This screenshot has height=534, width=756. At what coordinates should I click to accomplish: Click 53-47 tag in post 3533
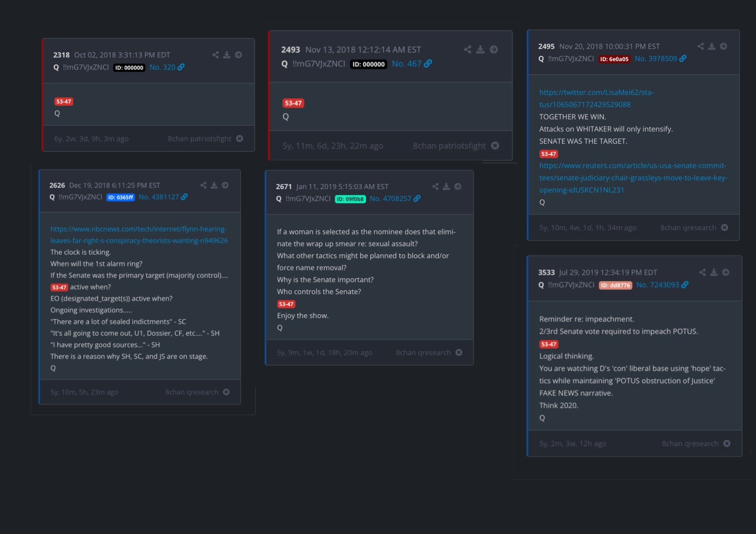(549, 344)
